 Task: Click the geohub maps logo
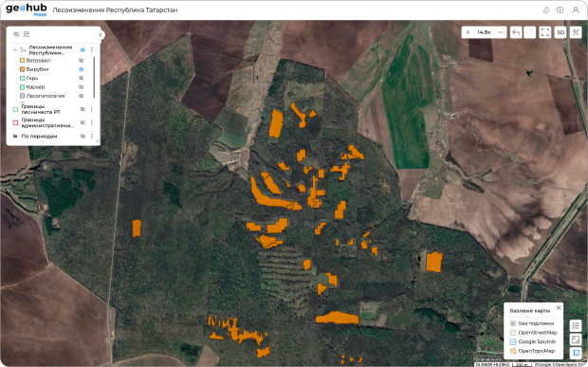tap(27, 9)
